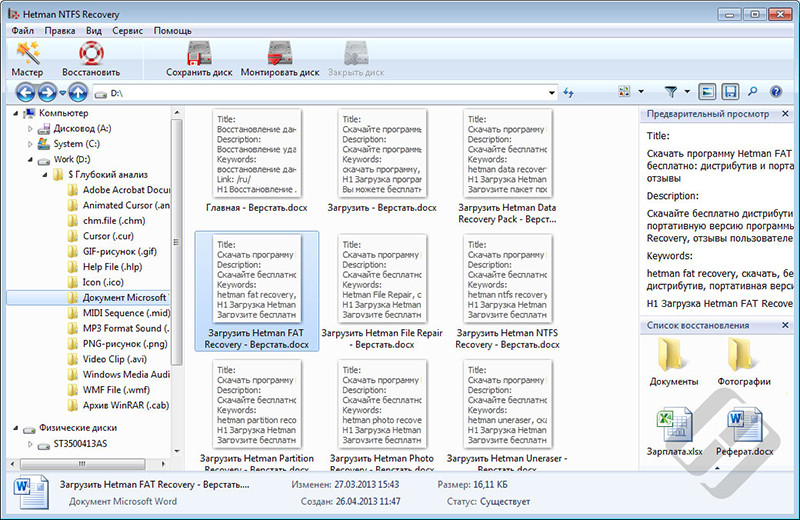Collapse the $ Глубокий анализ node
800x520 pixels.
[45, 175]
